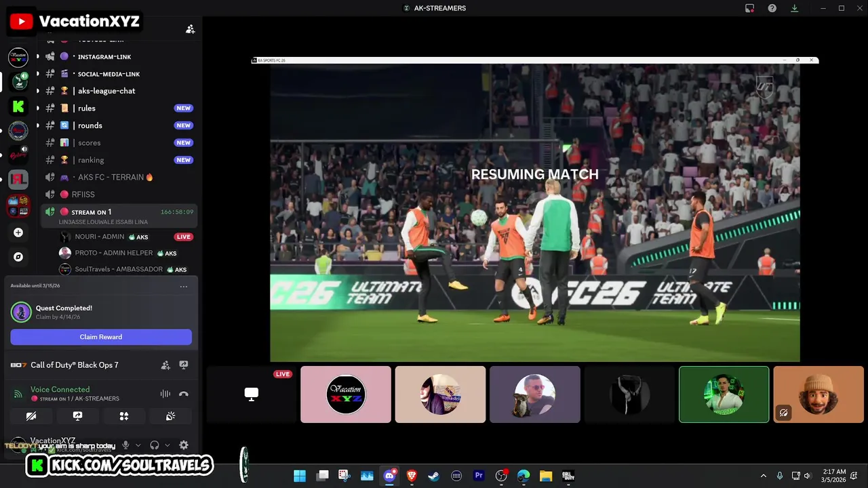868x488 pixels.
Task: Open quest options three-dot menu
Action: (x=184, y=287)
